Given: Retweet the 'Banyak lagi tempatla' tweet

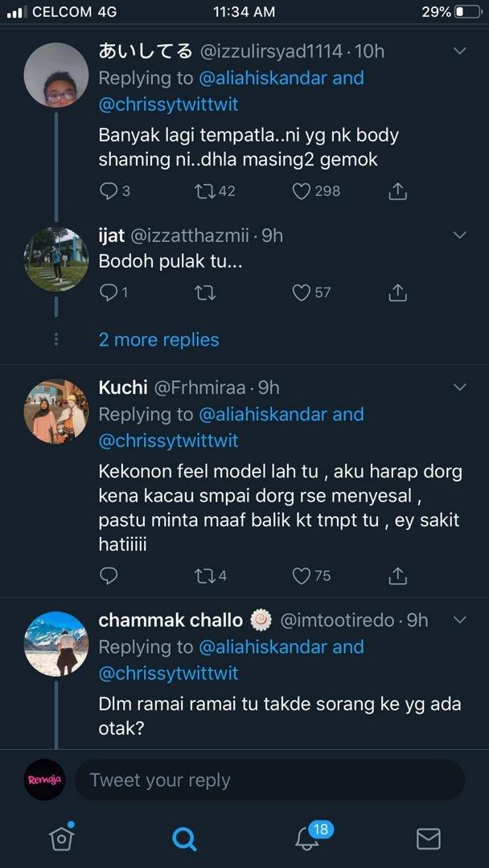Looking at the screenshot, I should [x=205, y=191].
